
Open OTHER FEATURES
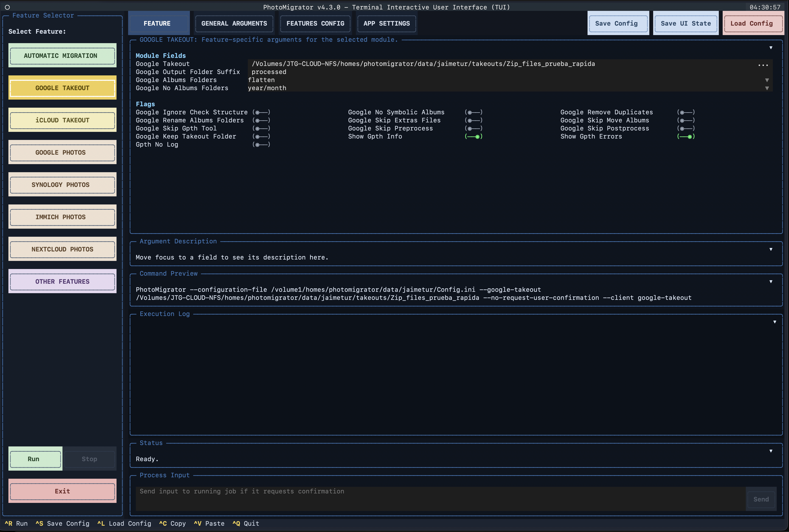pos(62,282)
